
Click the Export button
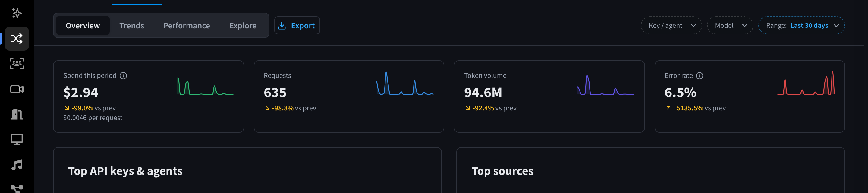(297, 25)
